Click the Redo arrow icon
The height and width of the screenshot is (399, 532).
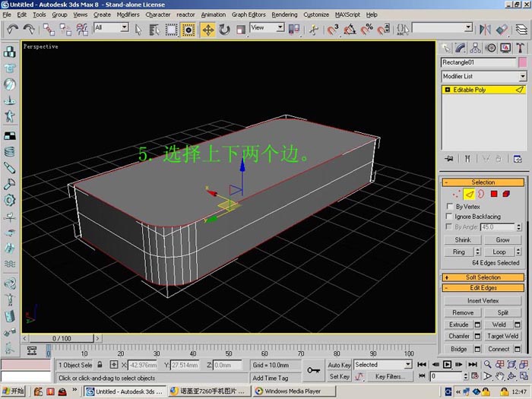pyautogui.click(x=29, y=30)
